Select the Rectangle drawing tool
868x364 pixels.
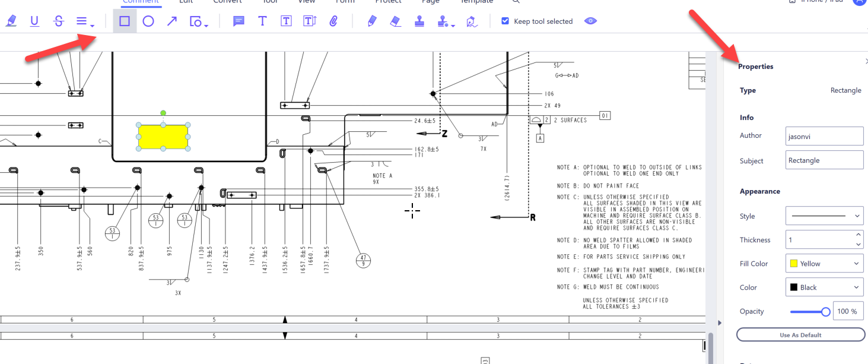pos(125,21)
